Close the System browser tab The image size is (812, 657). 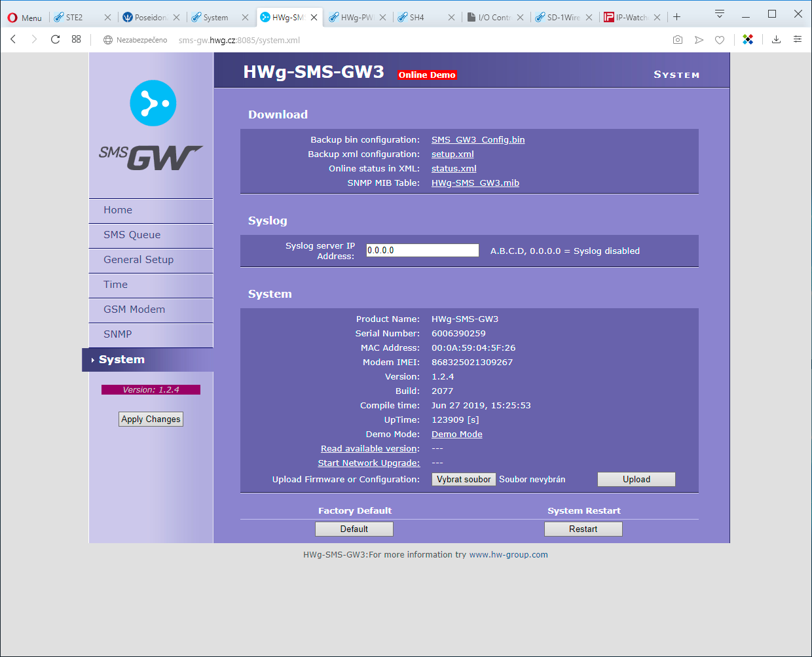[x=245, y=18]
